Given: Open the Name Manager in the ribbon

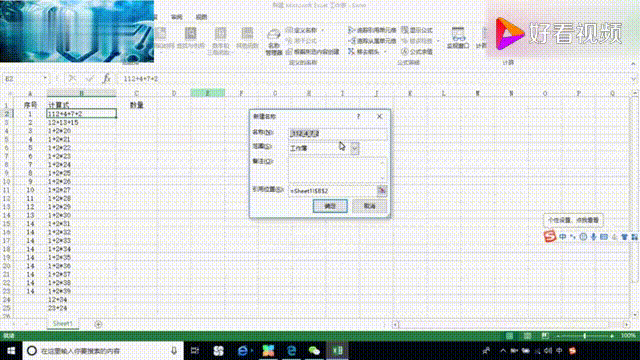Looking at the screenshot, I should tap(273, 42).
